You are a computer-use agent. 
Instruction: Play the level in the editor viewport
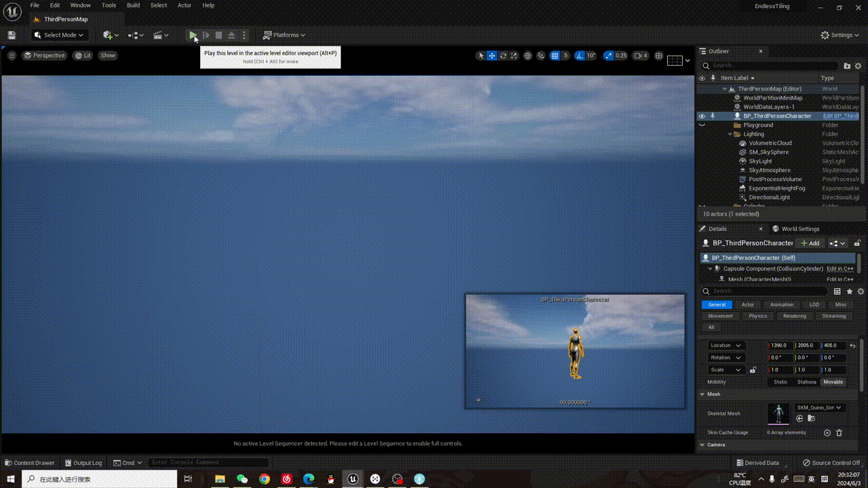pyautogui.click(x=193, y=35)
